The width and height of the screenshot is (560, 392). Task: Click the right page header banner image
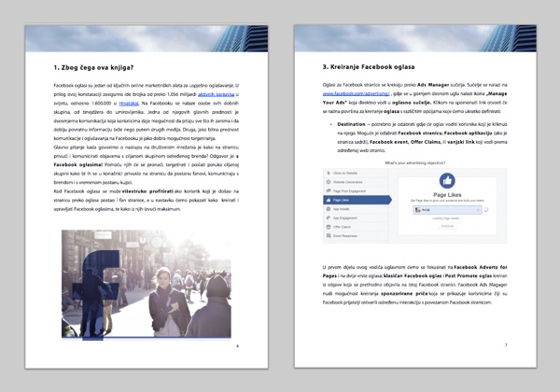pyautogui.click(x=415, y=38)
